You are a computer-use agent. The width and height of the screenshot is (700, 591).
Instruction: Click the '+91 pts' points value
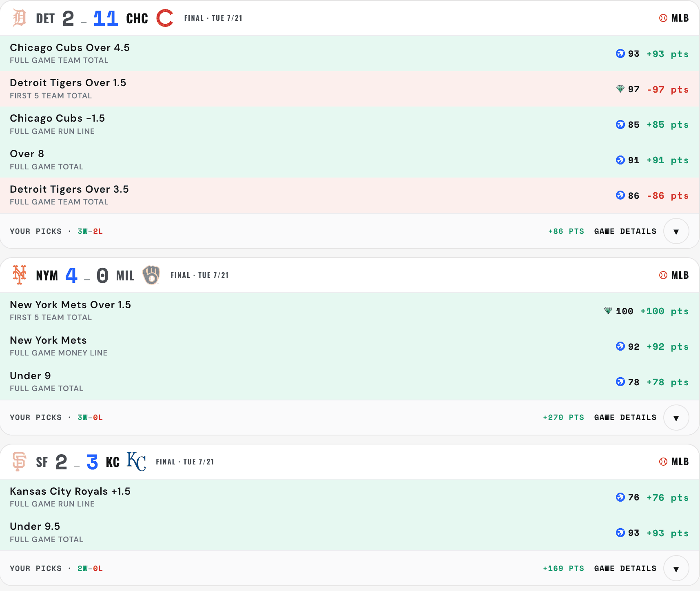(668, 160)
